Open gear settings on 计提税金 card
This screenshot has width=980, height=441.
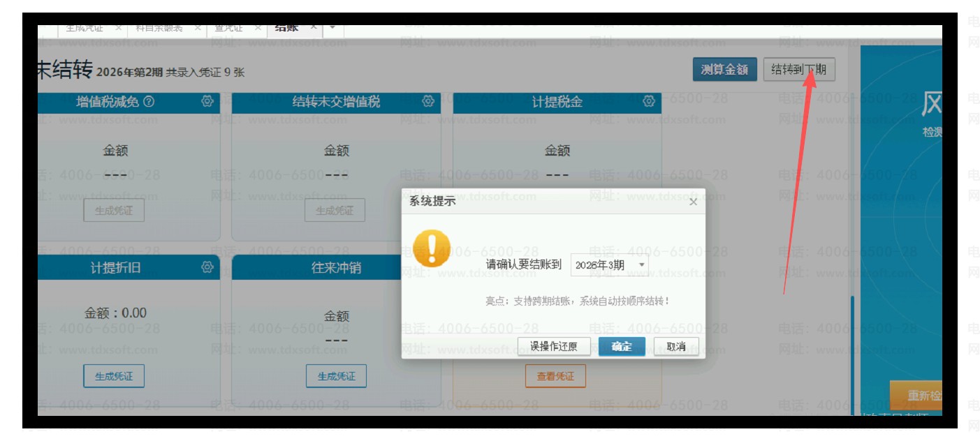click(648, 102)
